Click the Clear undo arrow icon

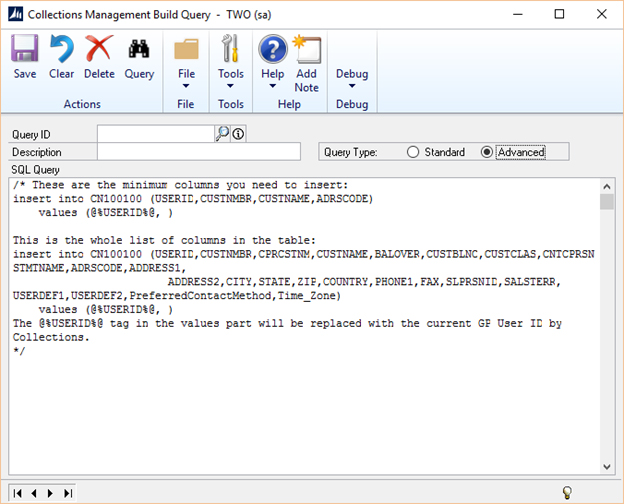[62, 48]
